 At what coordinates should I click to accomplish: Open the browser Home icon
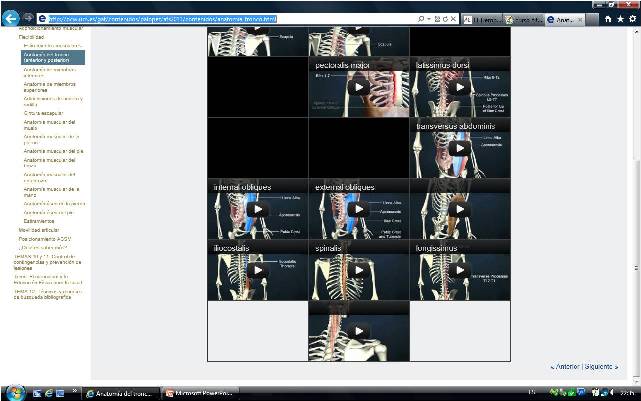[x=607, y=18]
